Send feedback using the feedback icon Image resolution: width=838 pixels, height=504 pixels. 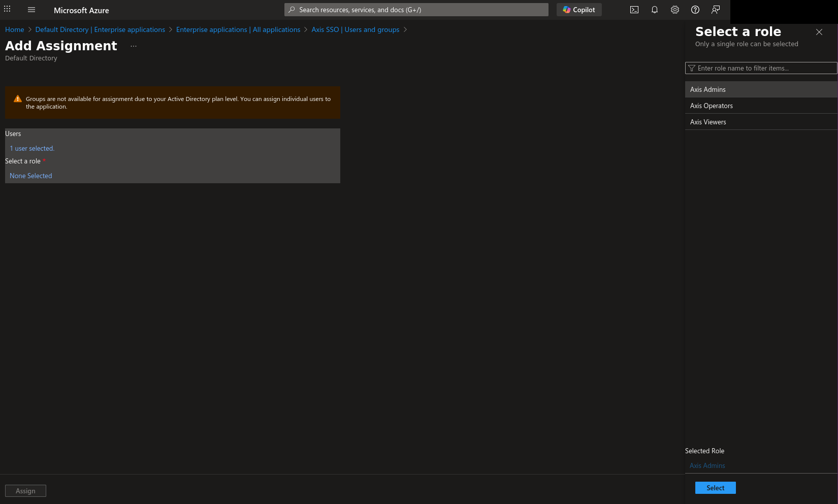pos(715,10)
